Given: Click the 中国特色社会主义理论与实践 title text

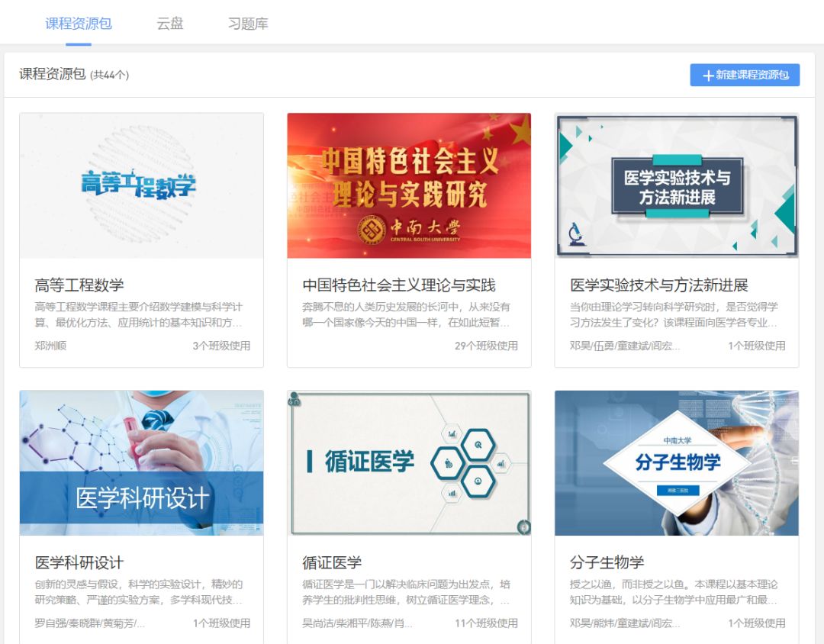Looking at the screenshot, I should point(399,285).
